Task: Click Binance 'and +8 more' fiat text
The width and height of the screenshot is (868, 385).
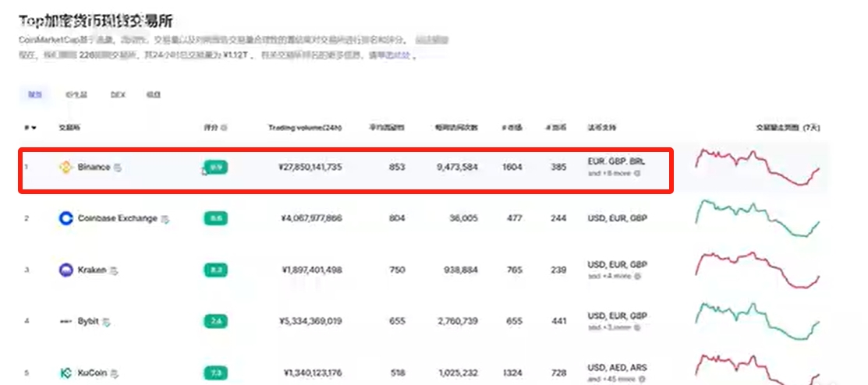Action: (609, 173)
